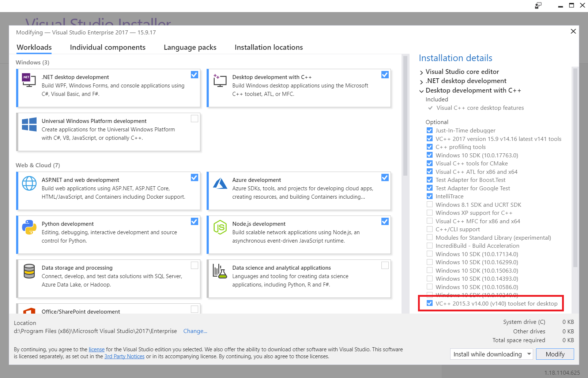
Task: Check Visual C++ MFC for x86 and x64
Action: click(x=430, y=221)
